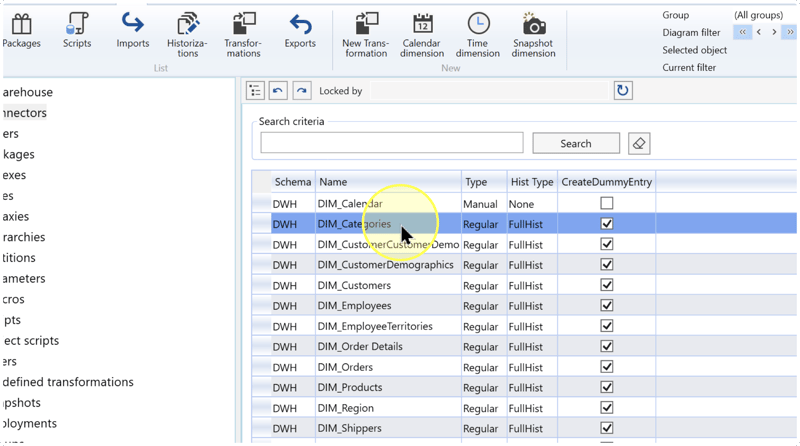Create a New Transformation
Viewport: 800px width, 446px height.
[366, 35]
